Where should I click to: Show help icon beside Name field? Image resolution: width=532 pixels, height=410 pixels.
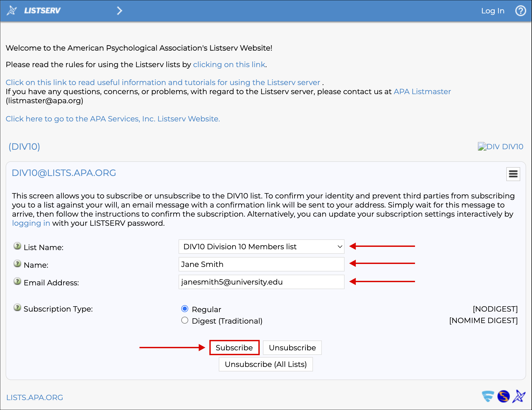point(17,264)
